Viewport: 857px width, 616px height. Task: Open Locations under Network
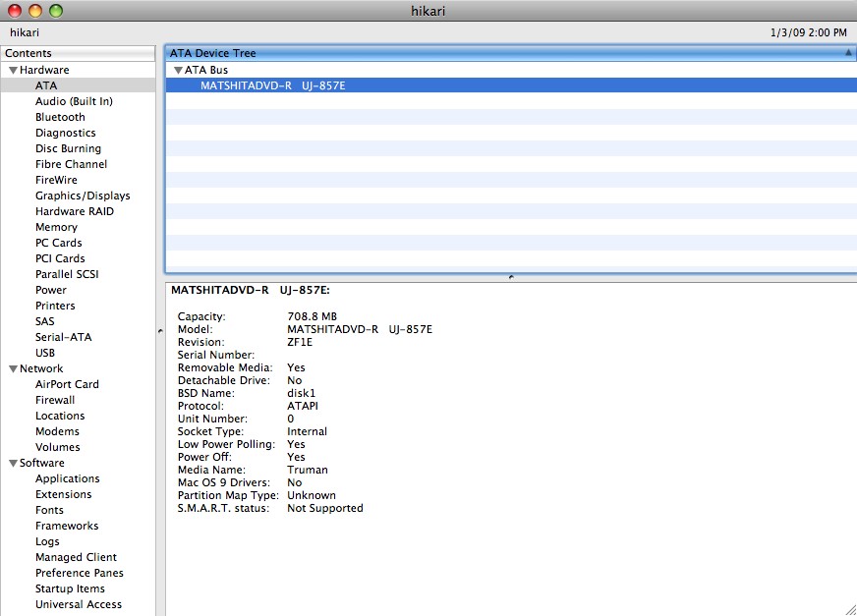60,416
